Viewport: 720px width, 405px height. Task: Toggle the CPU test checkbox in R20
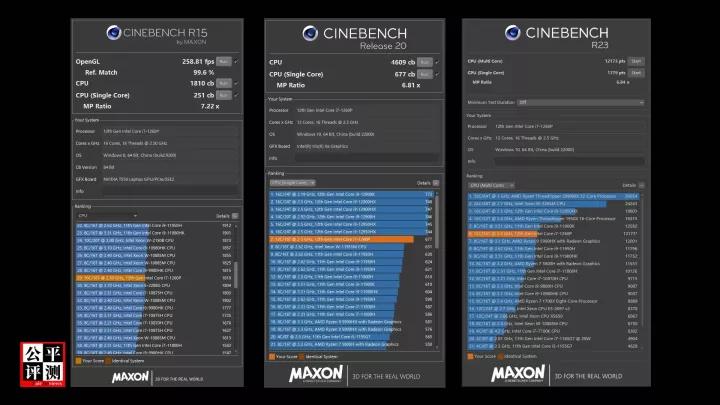click(436, 62)
